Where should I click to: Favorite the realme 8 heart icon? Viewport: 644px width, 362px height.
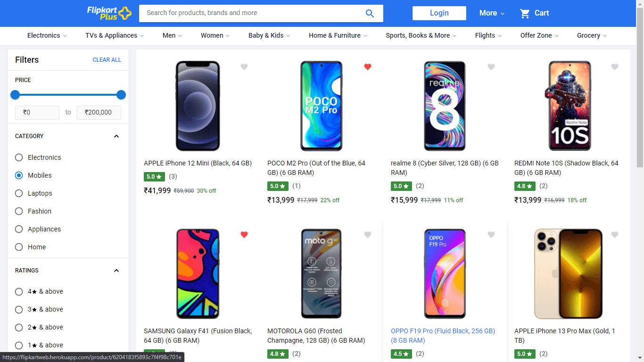491,67
